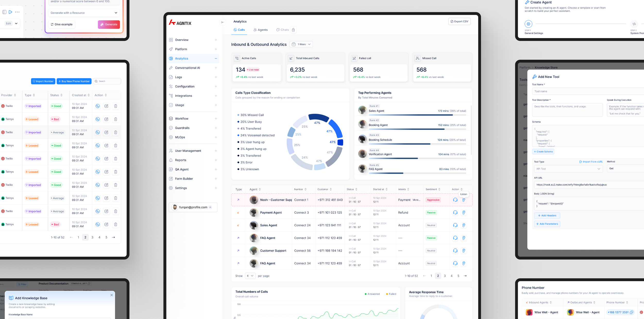The image size is (644, 319).
Task: Click Buy New Phone Number button
Action: (74, 81)
